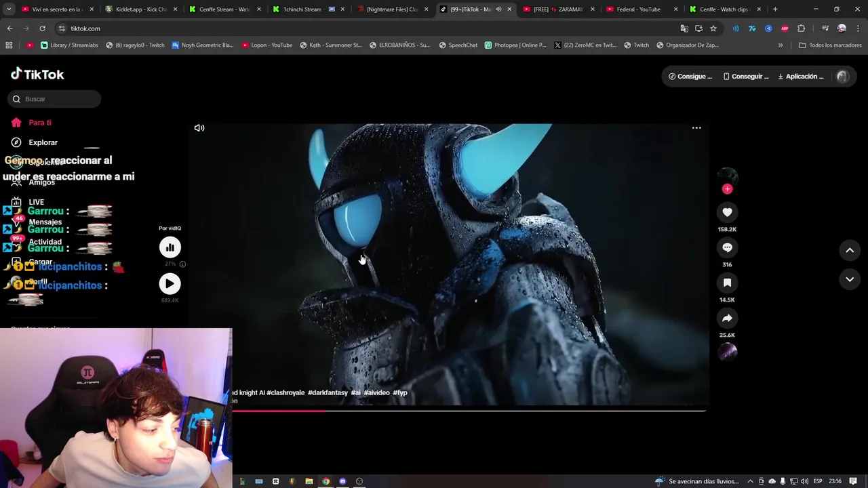Go to the next video with down arrow
This screenshot has height=488, width=868.
850,279
